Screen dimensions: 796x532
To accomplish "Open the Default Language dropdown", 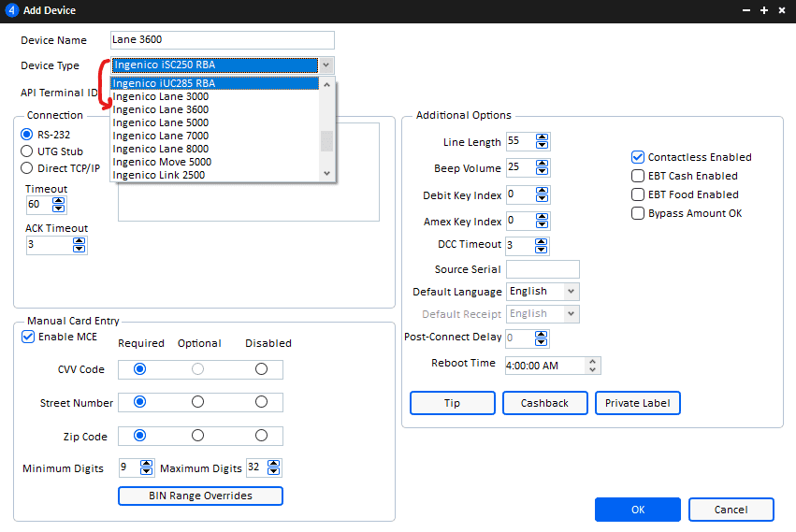I will pyautogui.click(x=571, y=292).
